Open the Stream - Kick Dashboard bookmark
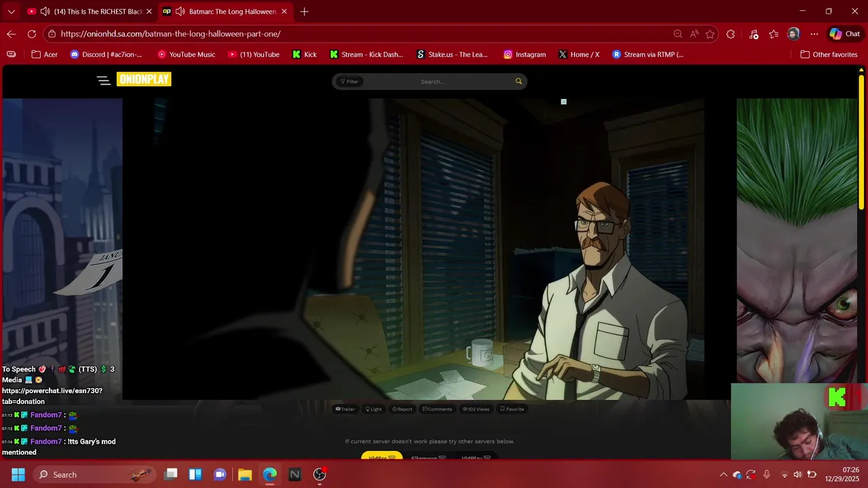868x488 pixels. pos(366,54)
